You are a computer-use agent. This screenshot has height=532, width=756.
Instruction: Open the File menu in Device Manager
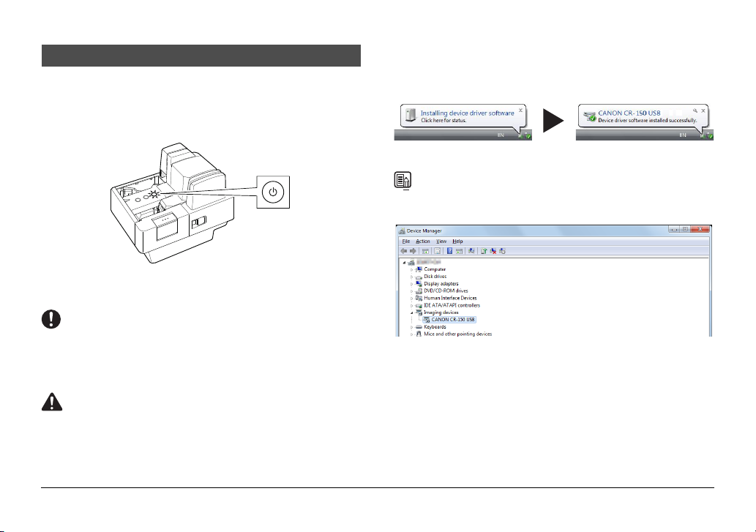(406, 241)
